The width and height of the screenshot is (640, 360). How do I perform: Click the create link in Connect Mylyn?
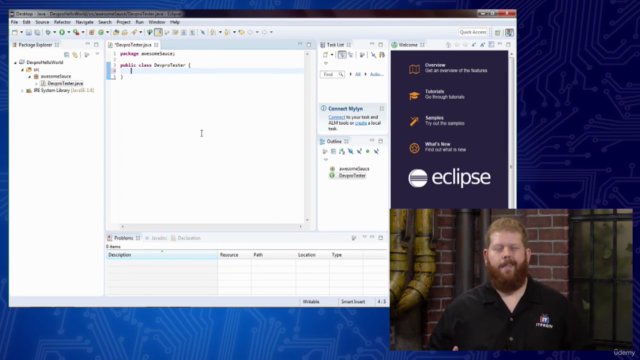(x=361, y=123)
